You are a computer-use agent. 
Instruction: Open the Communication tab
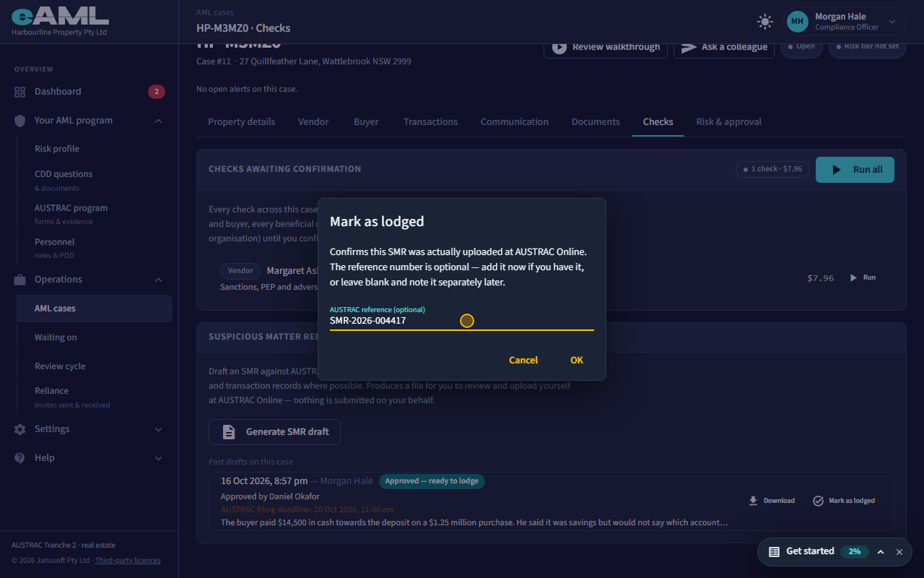(515, 121)
